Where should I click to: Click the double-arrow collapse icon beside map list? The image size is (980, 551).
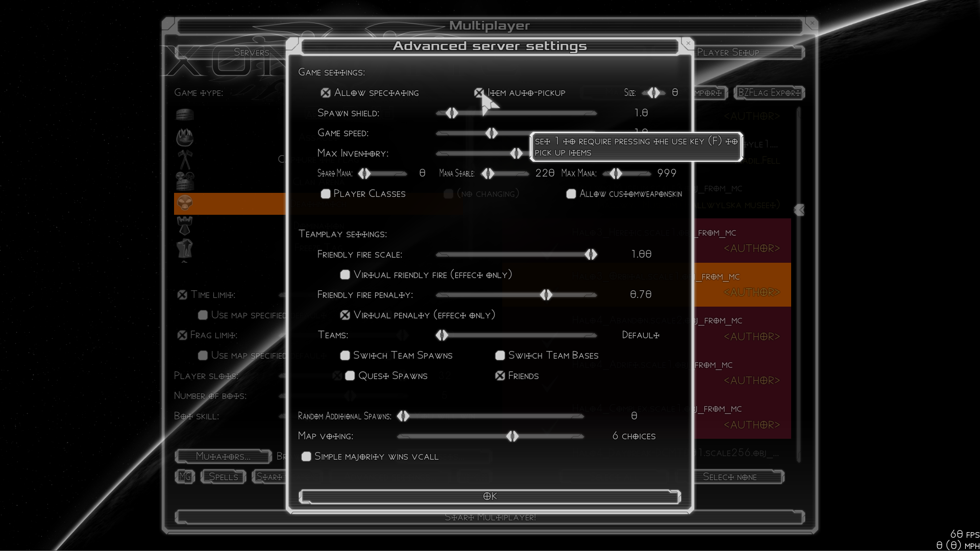799,210
